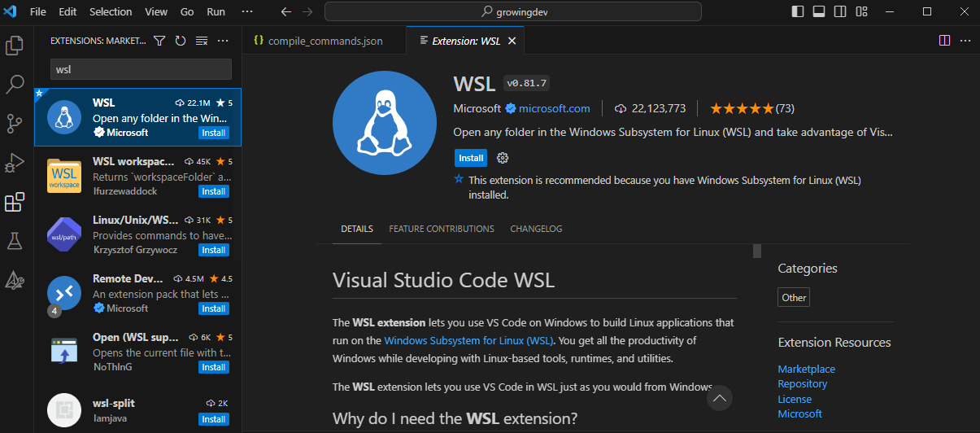Screen dimensions: 980x433
Task: Click the large WSL penguin logo
Action: (x=385, y=123)
